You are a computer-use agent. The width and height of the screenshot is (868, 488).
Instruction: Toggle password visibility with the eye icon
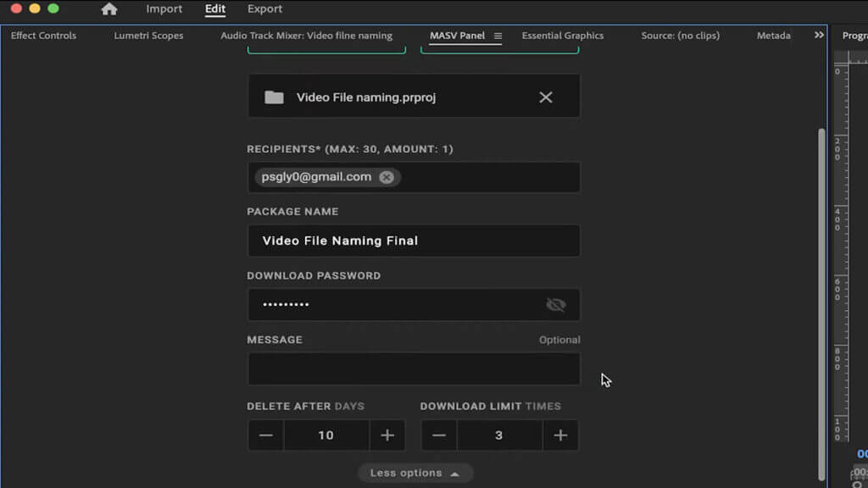coord(556,304)
